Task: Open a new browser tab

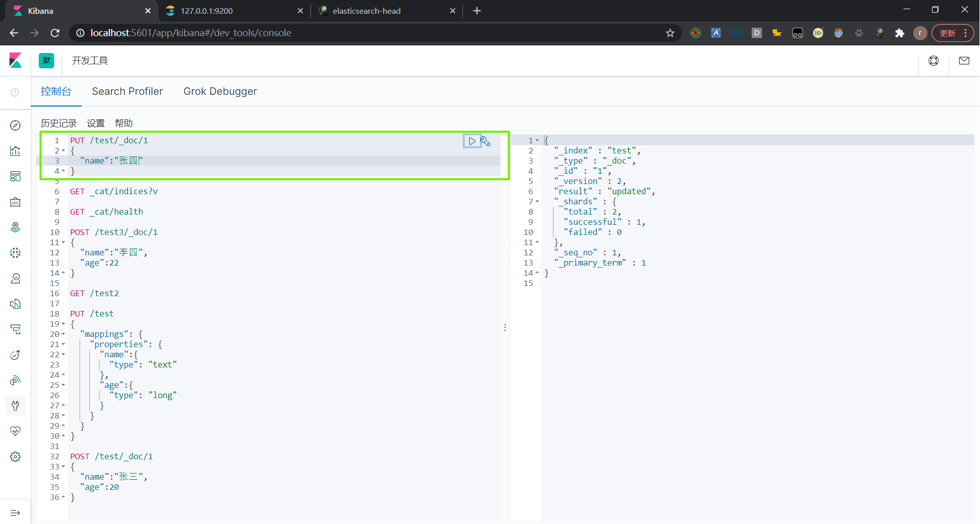Action: [477, 11]
